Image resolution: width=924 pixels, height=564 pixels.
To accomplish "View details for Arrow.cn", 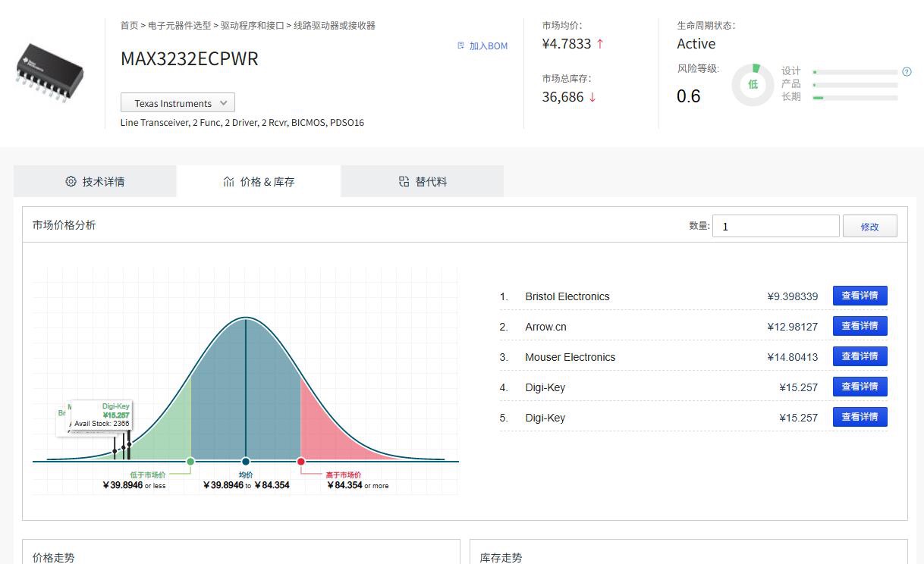I will [860, 326].
